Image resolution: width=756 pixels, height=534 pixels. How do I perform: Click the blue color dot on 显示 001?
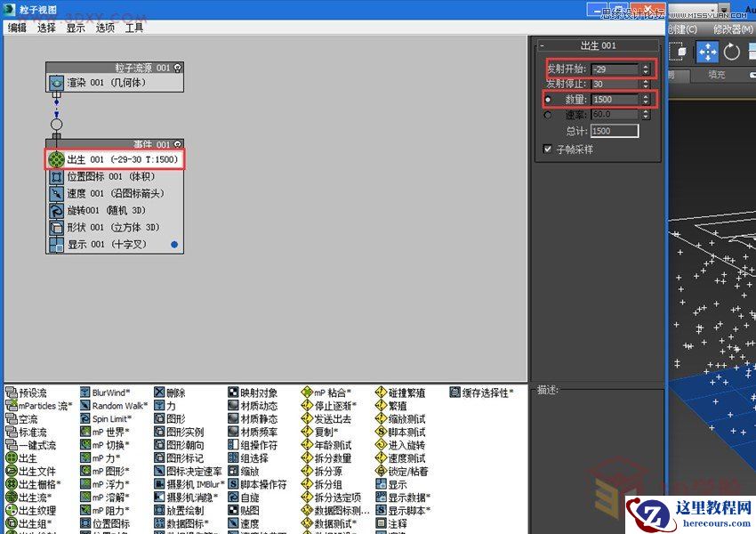tap(174, 245)
